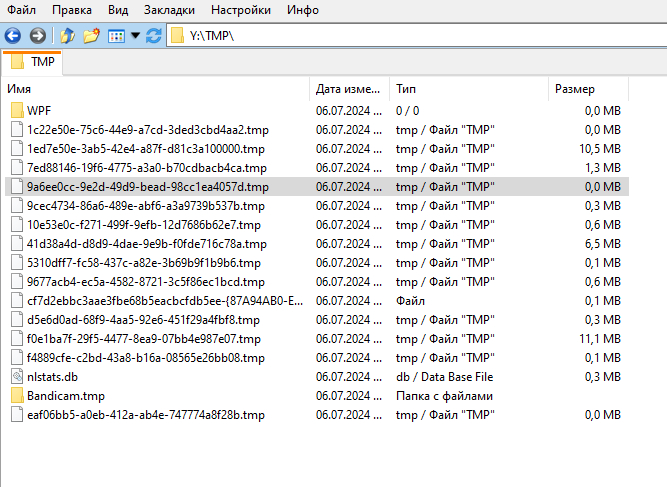
Task: Click file icon of 1c22e50e-75c6 tmp file
Action: [17, 130]
